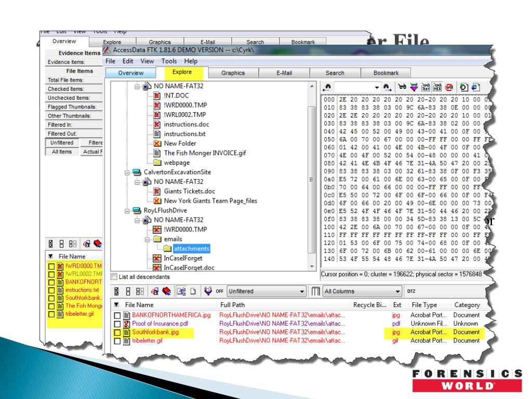Check the Proof of Insurance.pdf row checkbox
532x399 pixels.
[117, 324]
